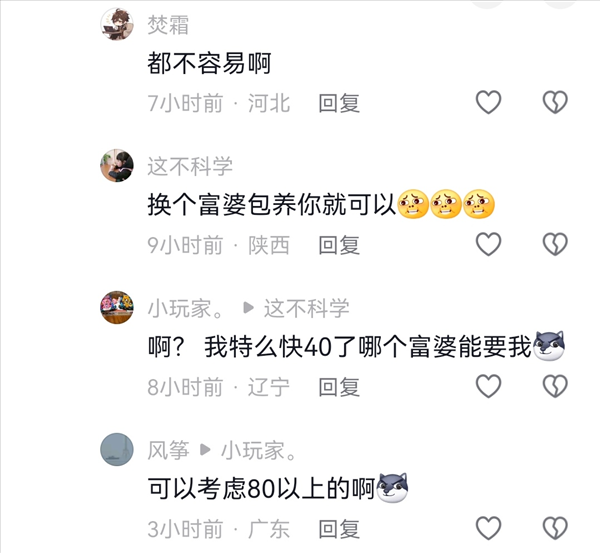Dislike 风筝's reply with broken heart

click(x=555, y=528)
